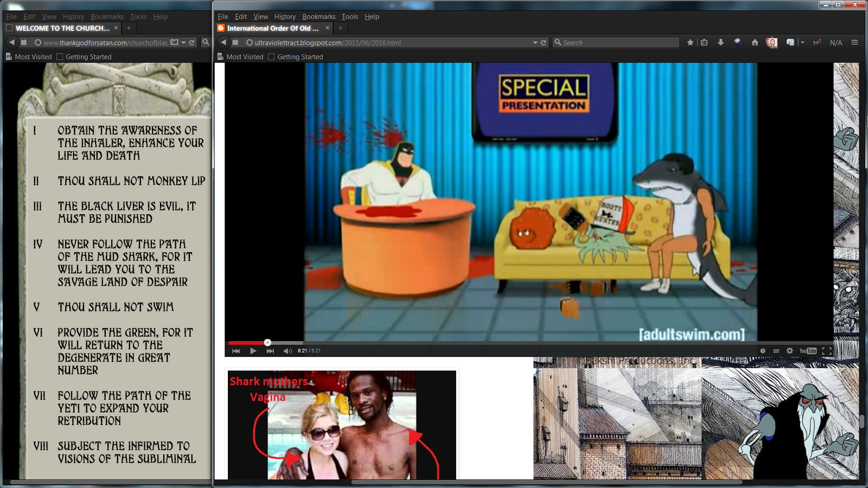The height and width of the screenshot is (488, 868).
Task: Click commandment text THOU SHALL NOT SWIM
Action: (x=116, y=307)
